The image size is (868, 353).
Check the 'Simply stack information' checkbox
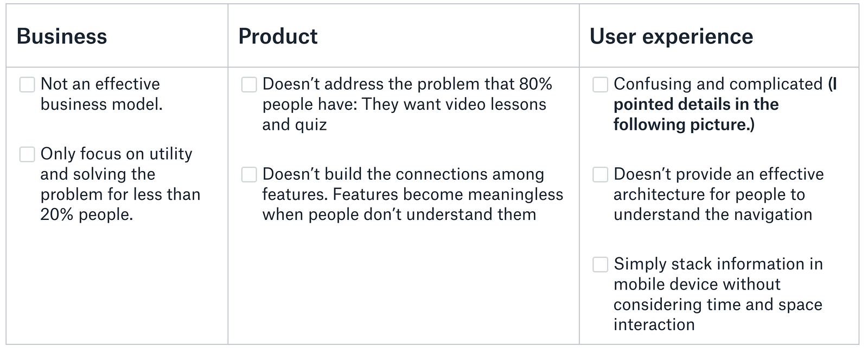[x=600, y=264]
